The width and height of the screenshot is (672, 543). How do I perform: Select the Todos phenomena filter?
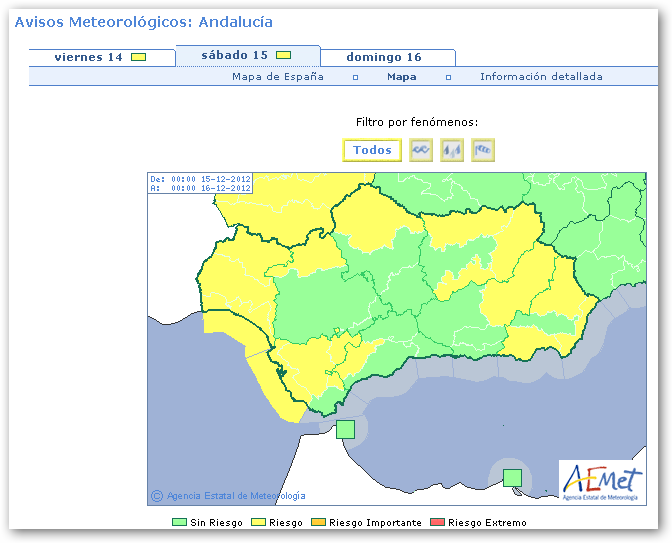[x=372, y=150]
